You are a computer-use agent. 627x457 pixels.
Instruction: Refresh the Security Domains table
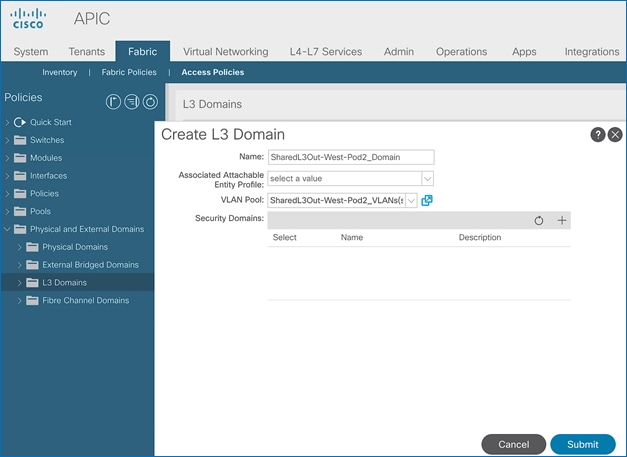click(x=539, y=221)
